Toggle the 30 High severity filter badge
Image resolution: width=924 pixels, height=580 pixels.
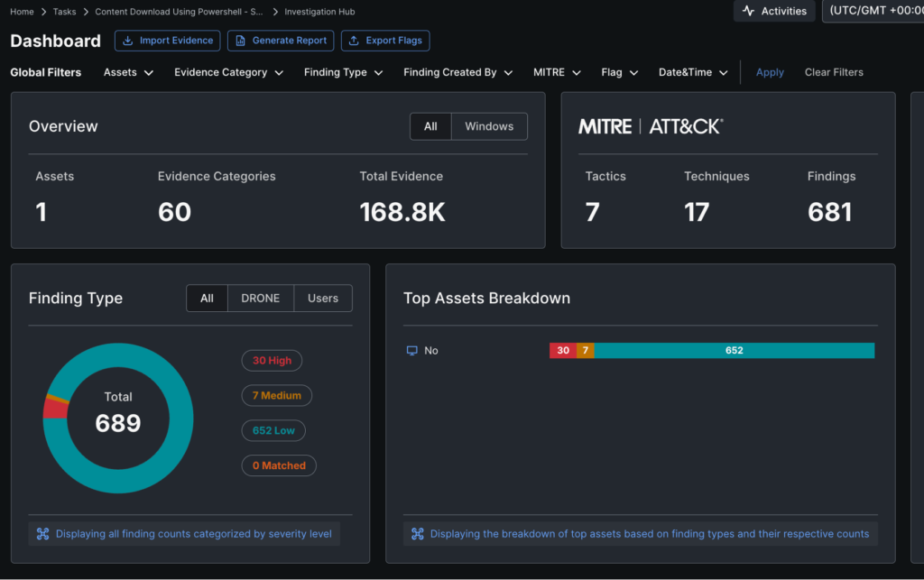pos(272,360)
